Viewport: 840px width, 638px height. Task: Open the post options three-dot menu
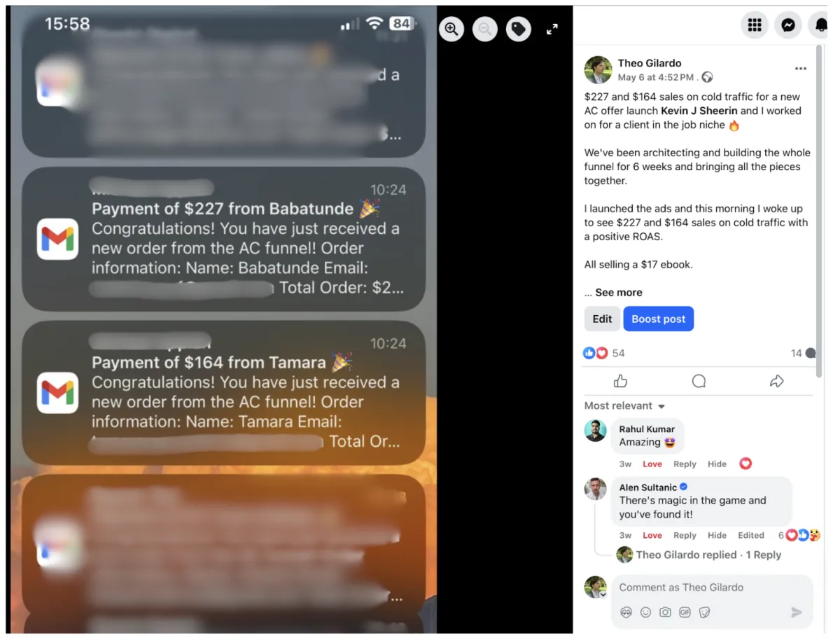click(x=801, y=69)
